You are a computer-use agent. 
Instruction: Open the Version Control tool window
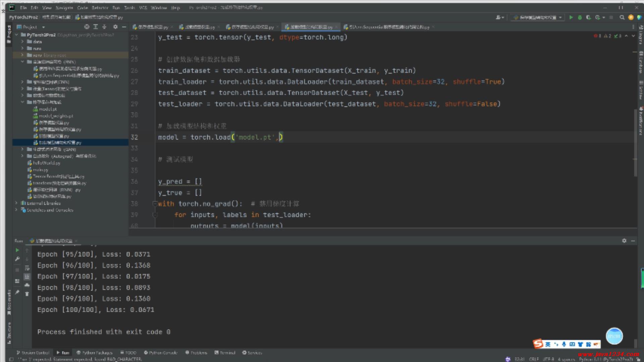click(x=33, y=353)
